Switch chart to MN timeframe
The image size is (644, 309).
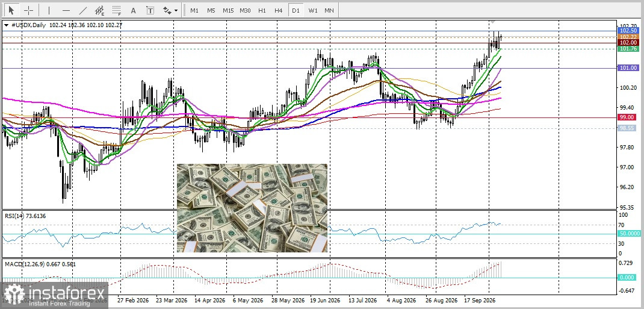(329, 10)
